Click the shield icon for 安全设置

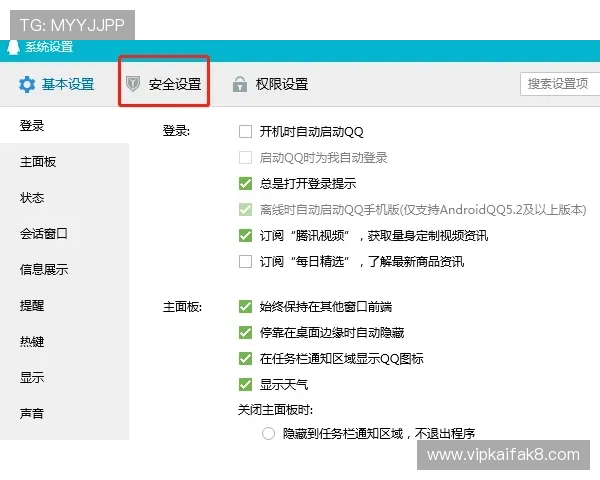coord(133,83)
